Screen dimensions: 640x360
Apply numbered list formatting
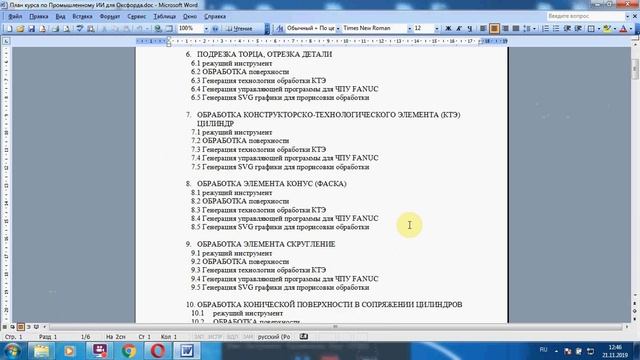(x=545, y=29)
